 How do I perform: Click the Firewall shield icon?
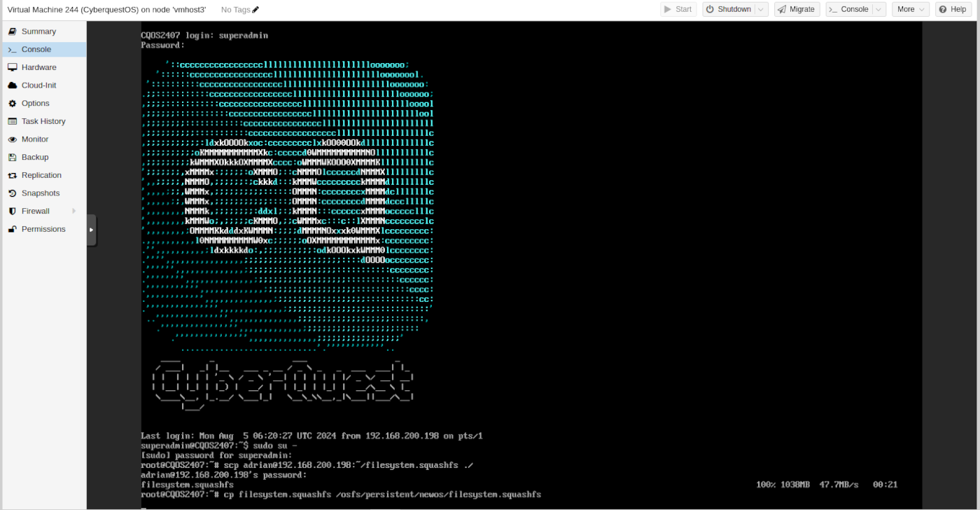(12, 211)
